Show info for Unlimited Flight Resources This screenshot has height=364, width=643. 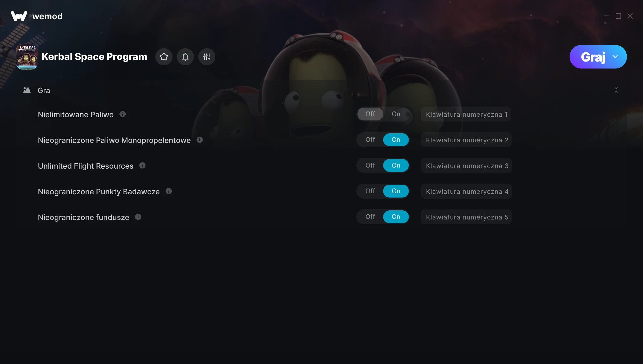click(x=142, y=166)
